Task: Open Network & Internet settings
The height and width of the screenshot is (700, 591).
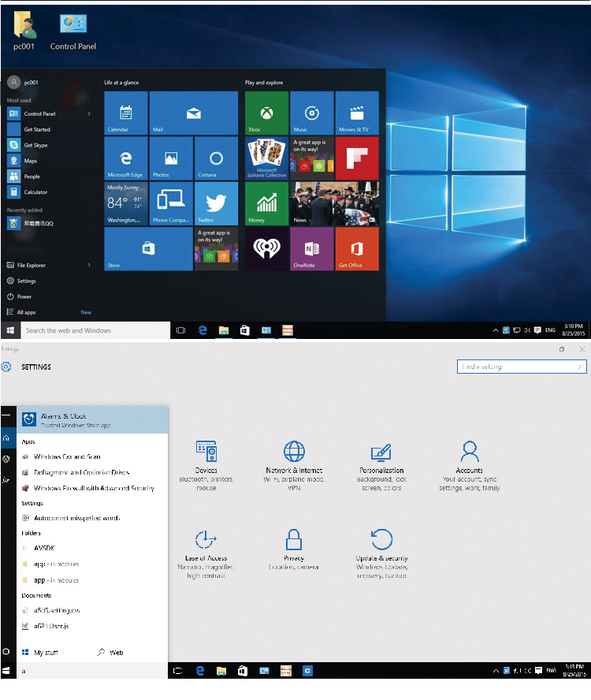Action: click(294, 466)
